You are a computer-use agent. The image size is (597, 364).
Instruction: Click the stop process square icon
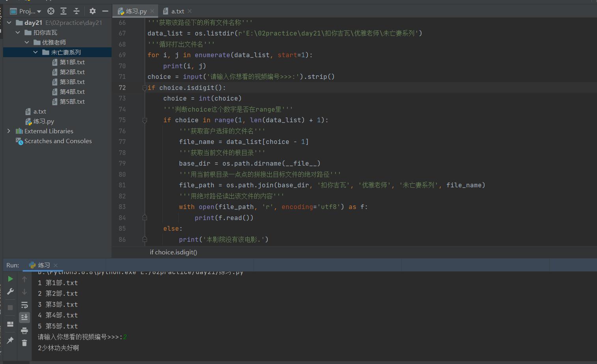tap(10, 307)
